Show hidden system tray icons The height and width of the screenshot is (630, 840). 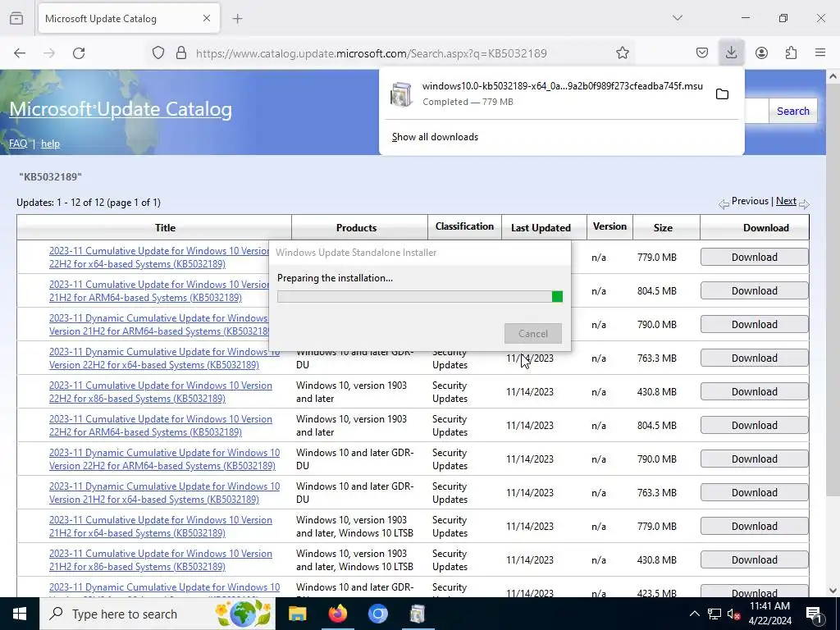tap(694, 614)
